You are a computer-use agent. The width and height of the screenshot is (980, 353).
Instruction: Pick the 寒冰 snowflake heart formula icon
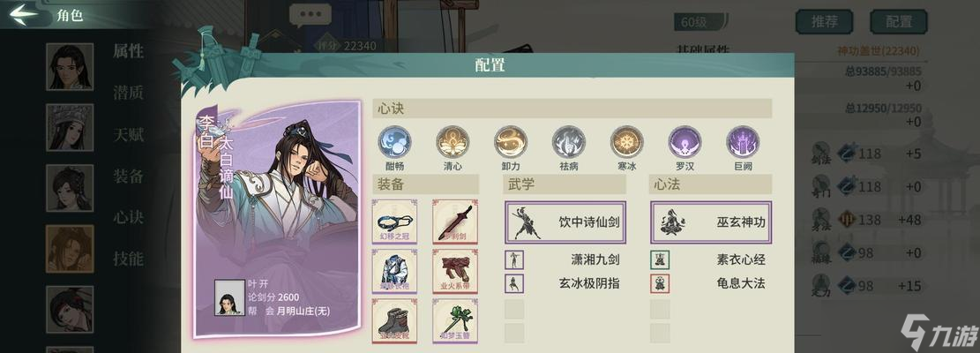627,142
